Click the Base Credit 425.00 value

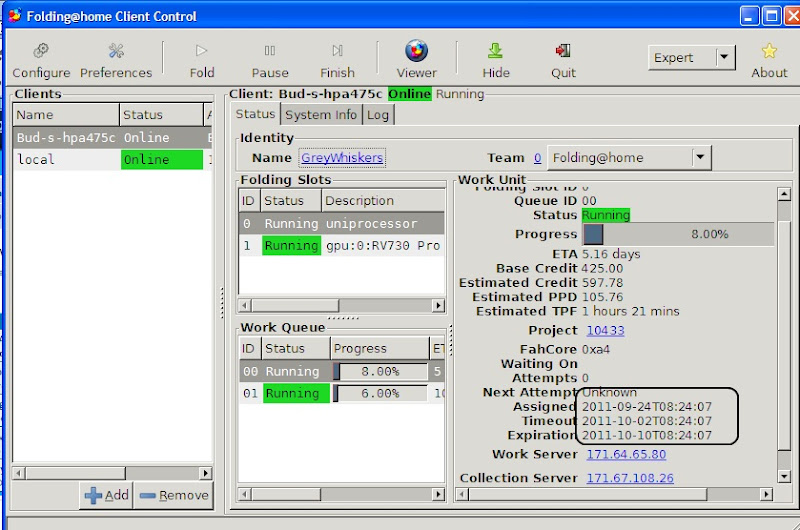pyautogui.click(x=602, y=268)
